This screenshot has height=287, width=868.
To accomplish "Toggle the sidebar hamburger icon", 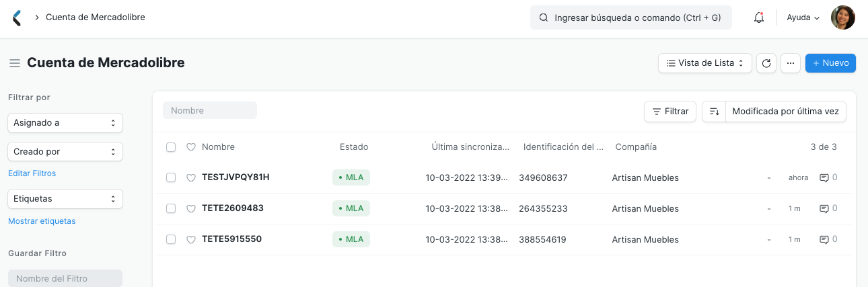I will pos(14,63).
